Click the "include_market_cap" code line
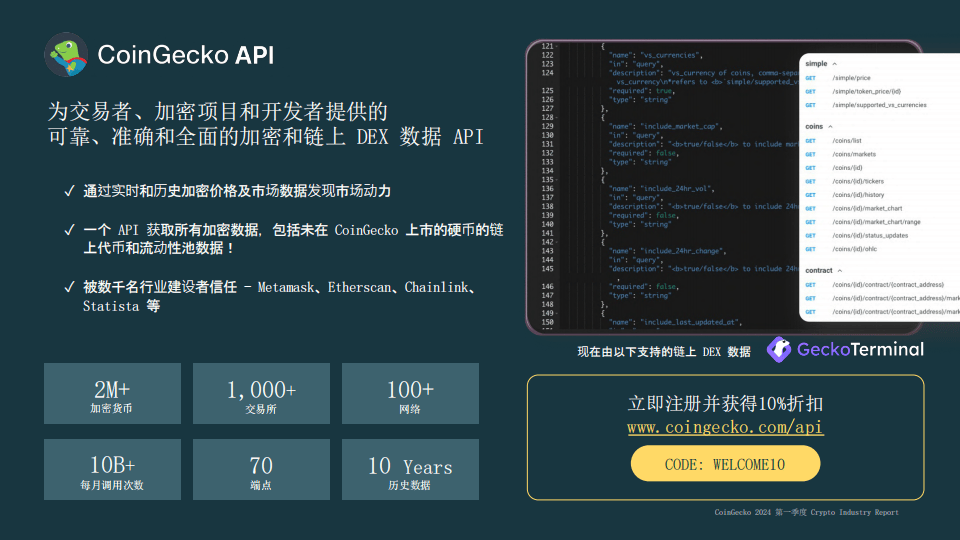Image resolution: width=960 pixels, height=540 pixels. pyautogui.click(x=666, y=126)
